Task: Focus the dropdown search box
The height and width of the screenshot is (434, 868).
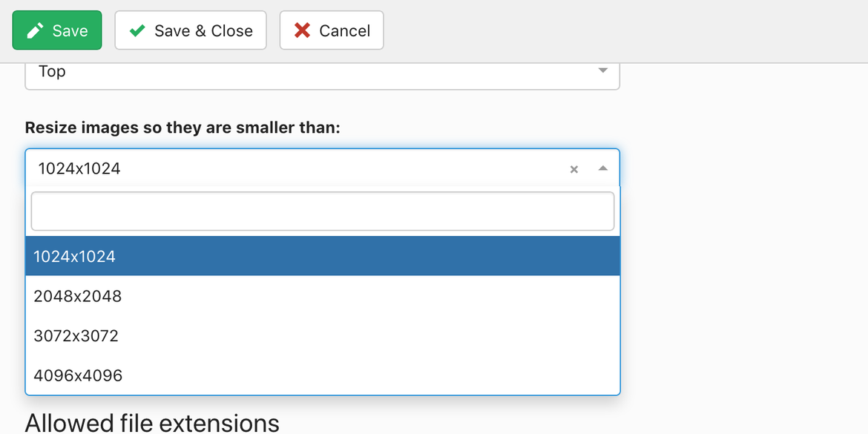Action: [322, 211]
